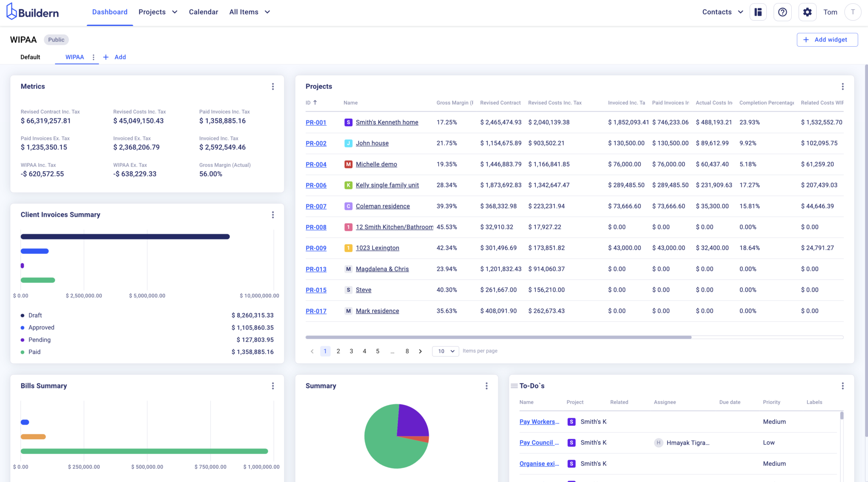This screenshot has height=482, width=868.
Task: Open the dashboard widgets icon in top bar
Action: point(758,12)
